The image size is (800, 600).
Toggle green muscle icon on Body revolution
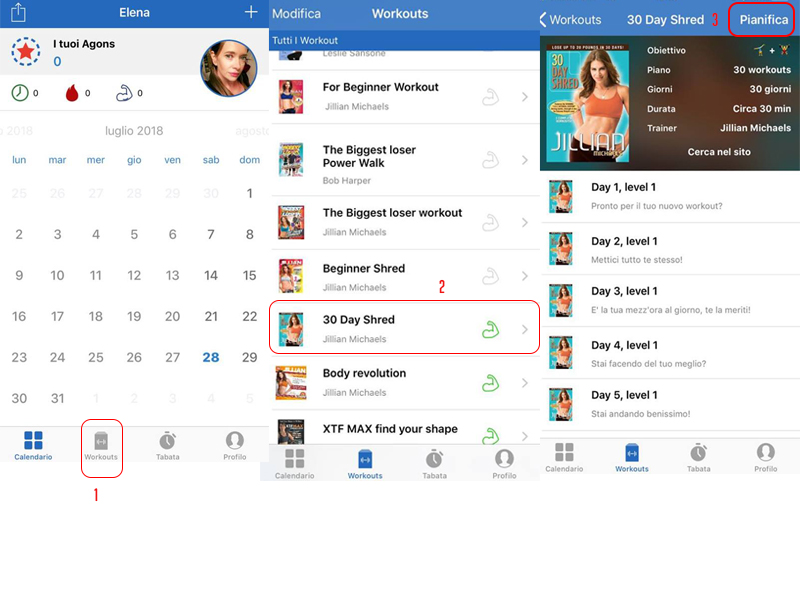pos(490,383)
